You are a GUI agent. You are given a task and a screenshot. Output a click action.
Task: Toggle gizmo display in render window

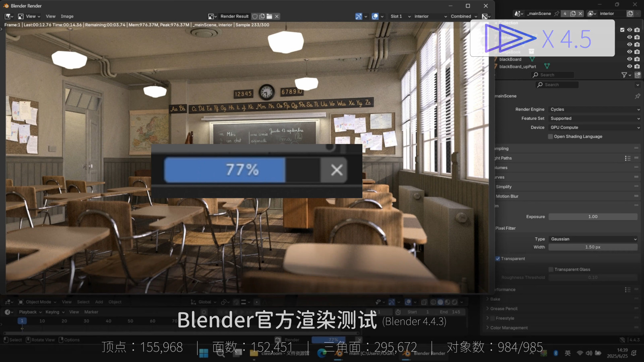(359, 16)
